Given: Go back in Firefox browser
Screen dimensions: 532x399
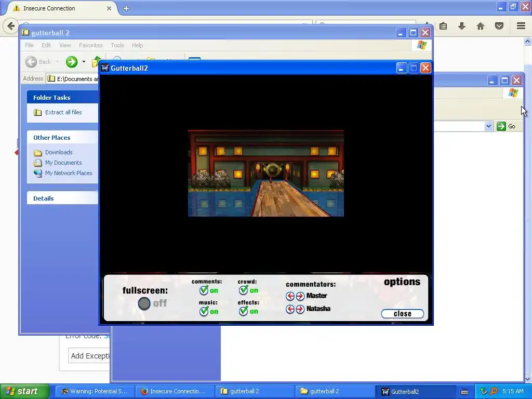Looking at the screenshot, I should coord(11,26).
